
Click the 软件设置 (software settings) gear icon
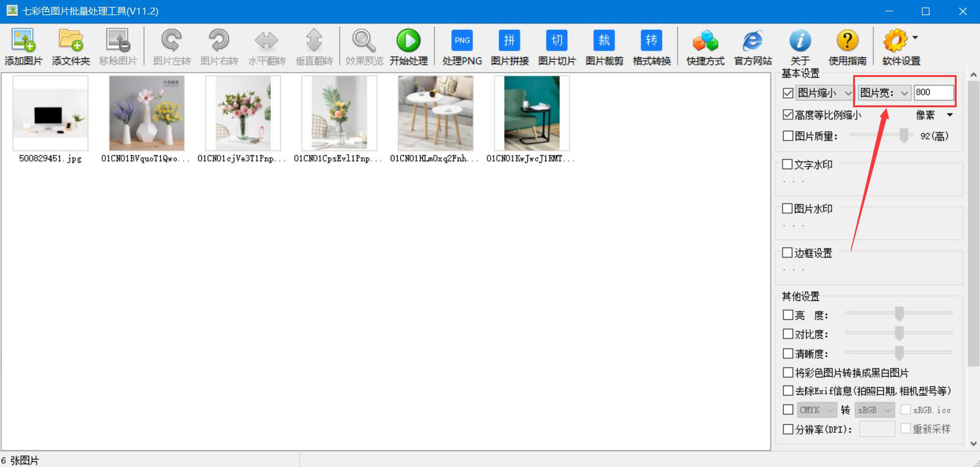click(x=895, y=40)
